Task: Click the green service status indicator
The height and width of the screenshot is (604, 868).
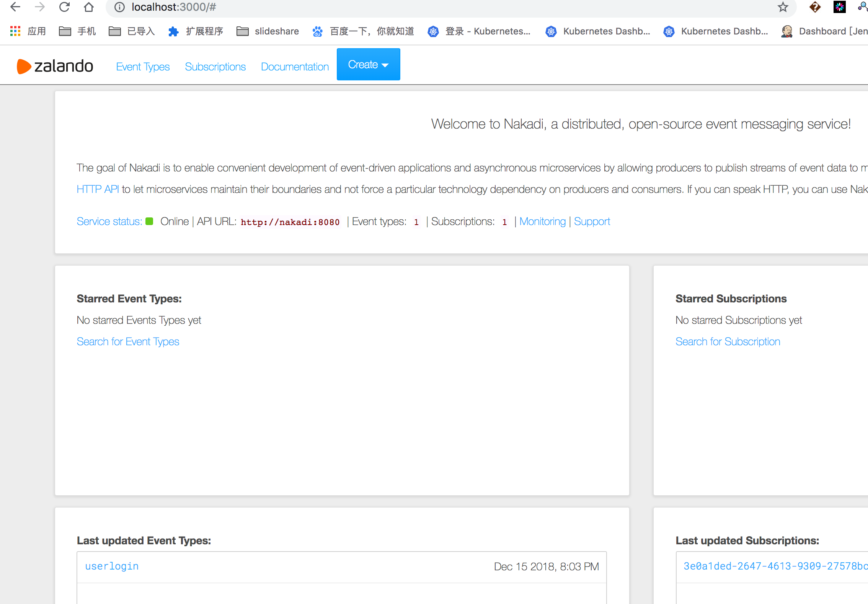Action: pos(149,221)
